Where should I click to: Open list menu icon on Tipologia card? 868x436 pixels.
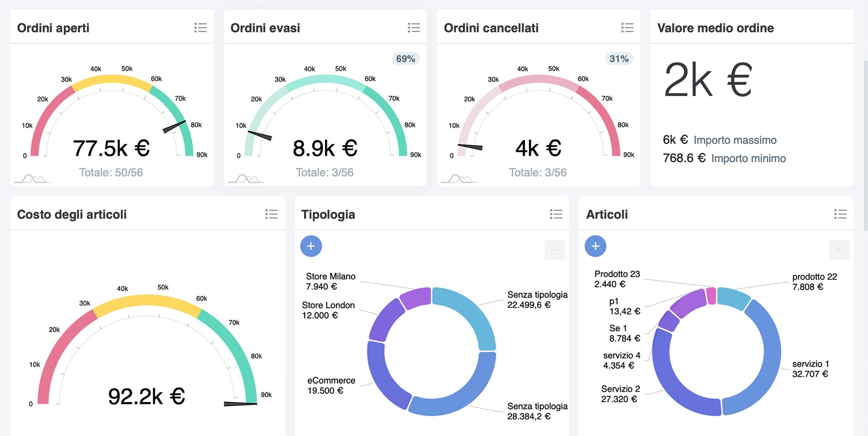click(x=556, y=214)
